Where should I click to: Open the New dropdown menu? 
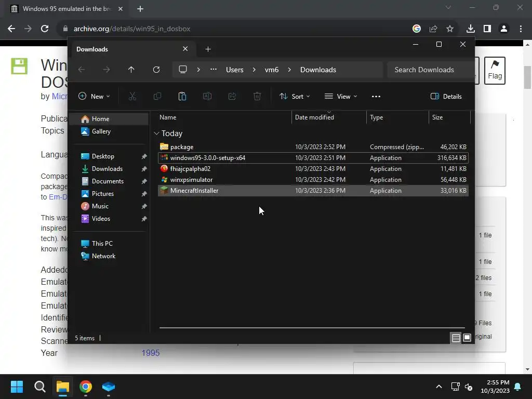[x=94, y=96]
